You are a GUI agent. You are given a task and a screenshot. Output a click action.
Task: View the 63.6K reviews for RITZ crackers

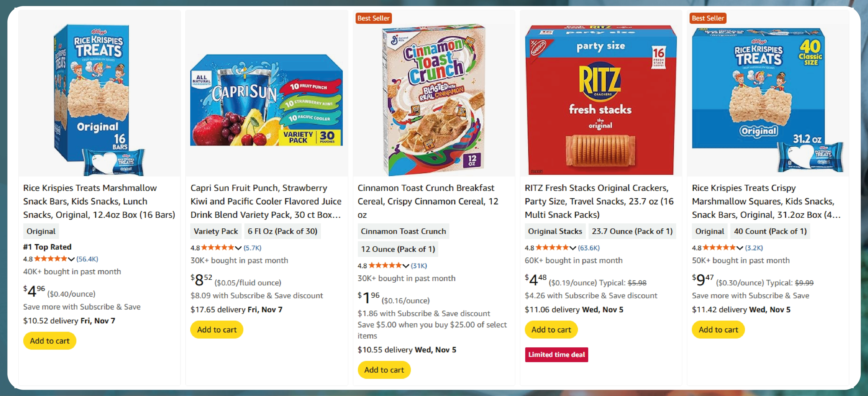[589, 248]
